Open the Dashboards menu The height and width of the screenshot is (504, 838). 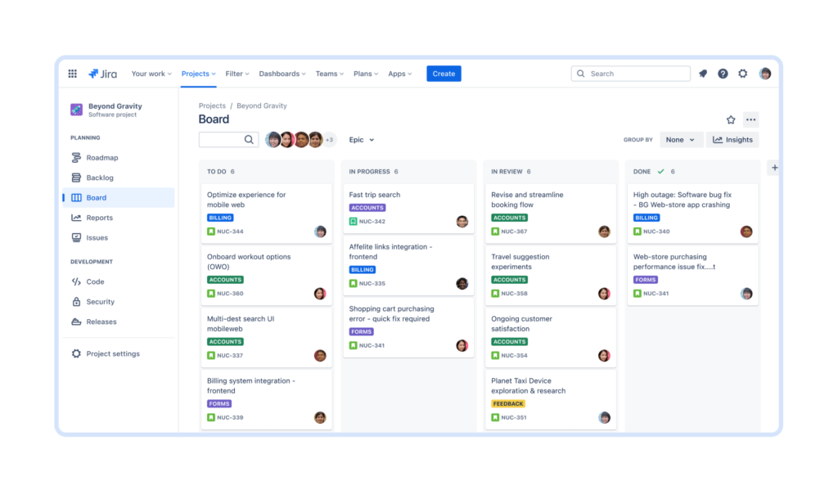point(282,74)
